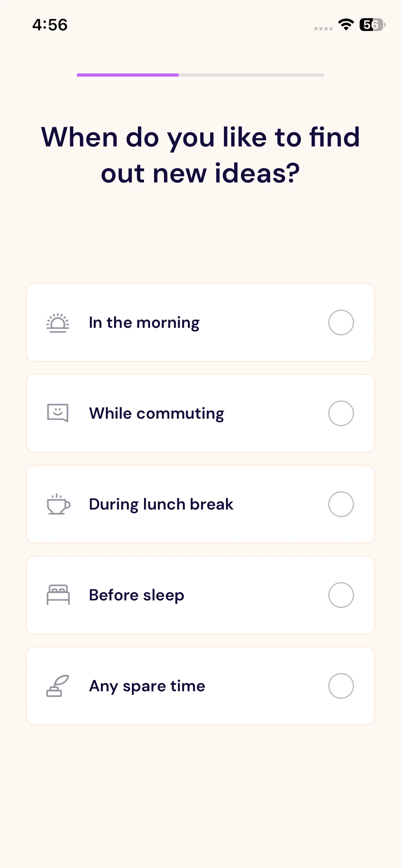Tap the bed icon for sleep

[58, 595]
